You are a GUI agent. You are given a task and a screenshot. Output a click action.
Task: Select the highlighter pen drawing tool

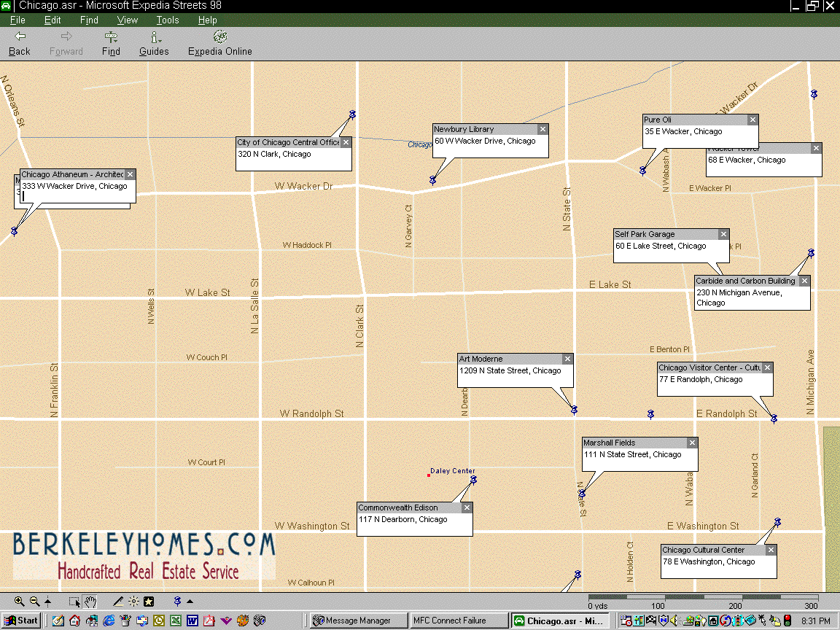click(118, 602)
